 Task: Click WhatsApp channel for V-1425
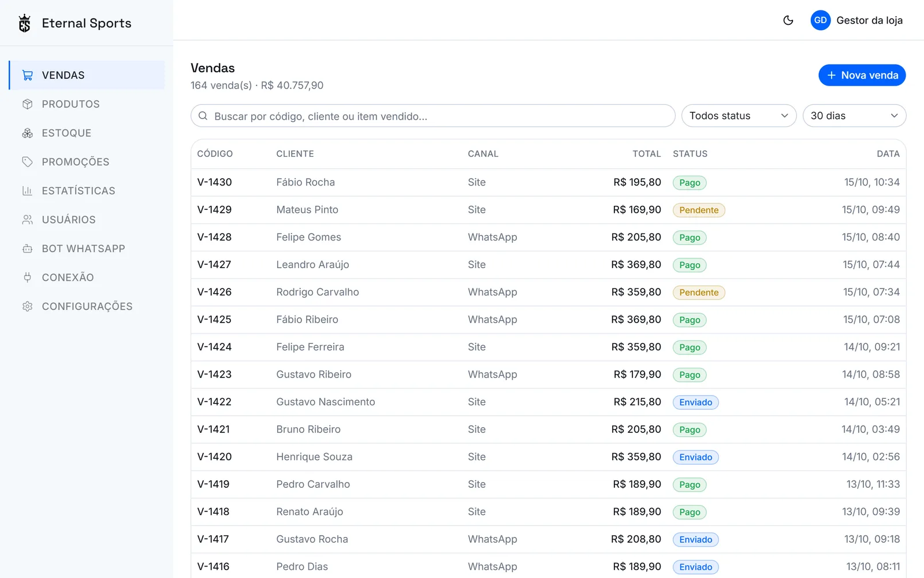click(493, 320)
